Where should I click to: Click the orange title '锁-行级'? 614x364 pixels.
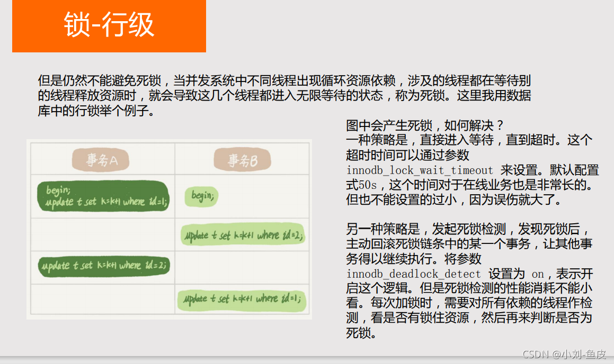[x=109, y=24]
